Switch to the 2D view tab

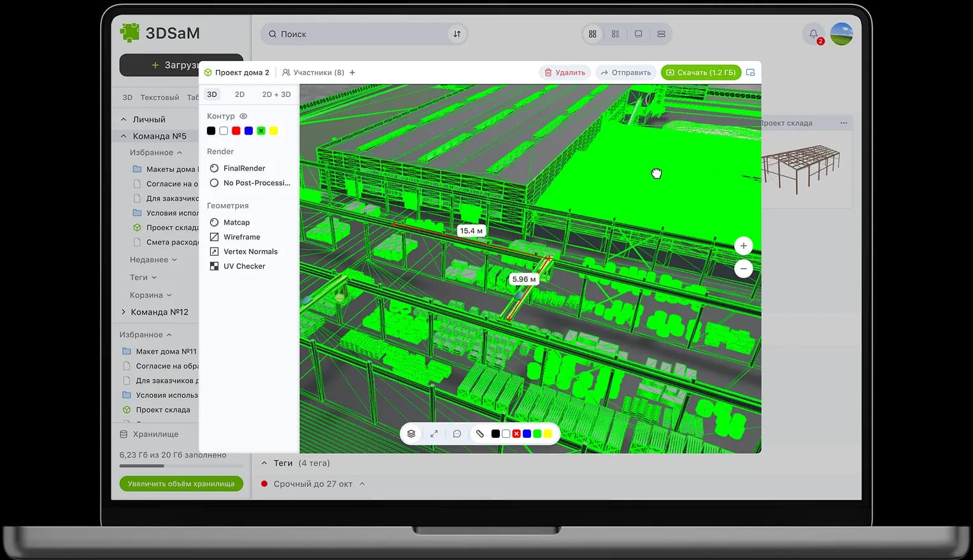[239, 94]
